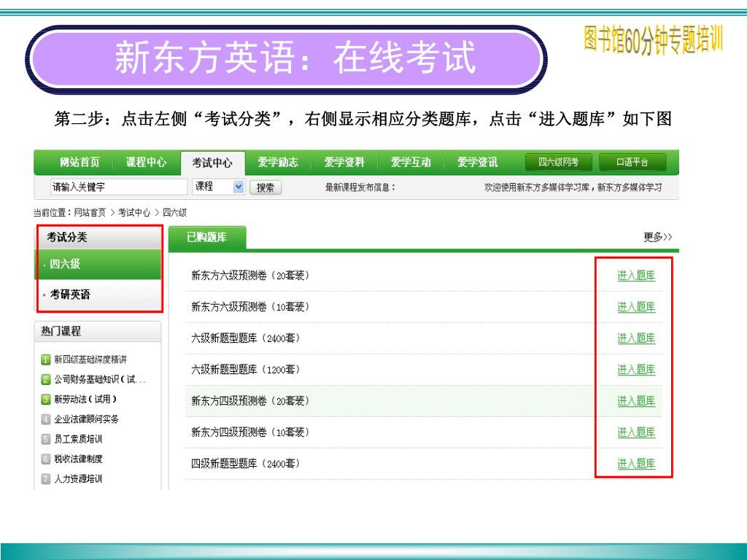Image resolution: width=747 pixels, height=560 pixels.
Task: Open hot course 公司财务基础知识
Action: click(x=99, y=379)
